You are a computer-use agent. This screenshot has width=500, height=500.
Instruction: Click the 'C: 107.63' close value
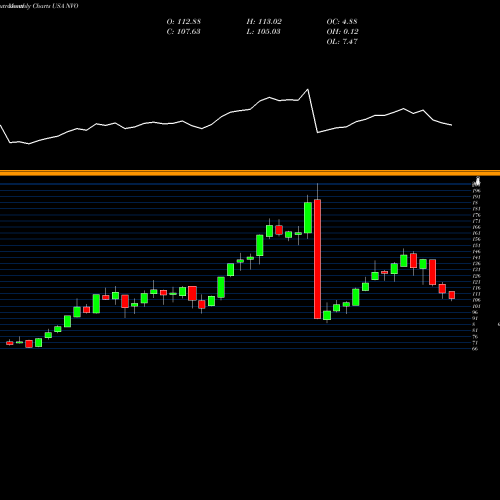[183, 32]
